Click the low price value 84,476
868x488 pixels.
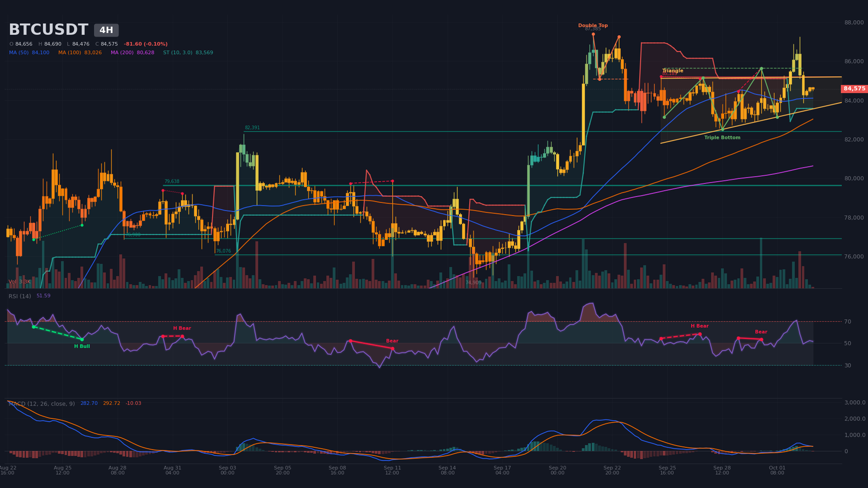[x=81, y=44]
